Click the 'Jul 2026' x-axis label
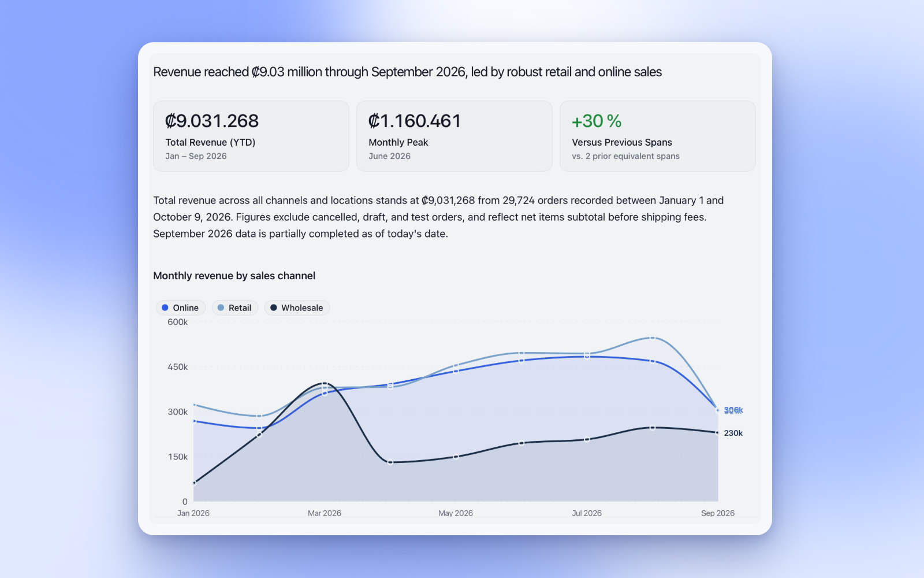Screen dimensions: 924x578 click(x=587, y=513)
